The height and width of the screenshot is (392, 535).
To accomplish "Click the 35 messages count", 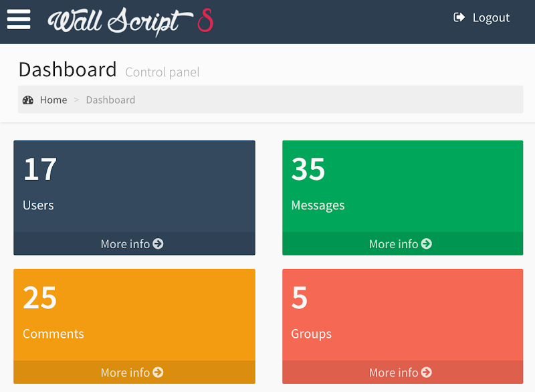I will (x=308, y=169).
